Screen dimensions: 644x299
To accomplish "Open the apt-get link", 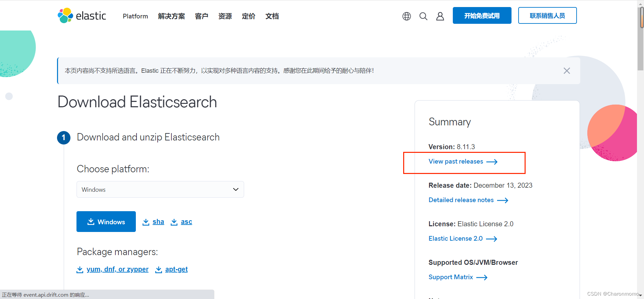I will [176, 269].
